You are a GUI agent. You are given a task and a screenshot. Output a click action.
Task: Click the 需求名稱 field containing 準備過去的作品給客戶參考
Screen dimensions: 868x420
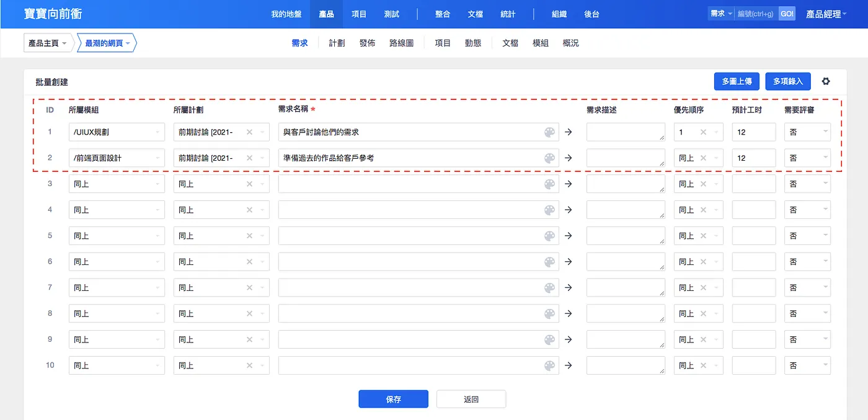418,158
